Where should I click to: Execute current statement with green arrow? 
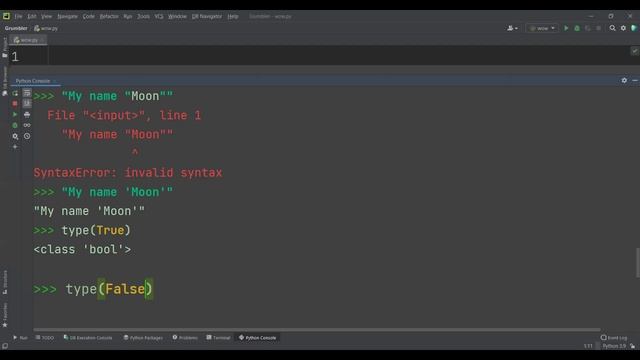[x=15, y=114]
